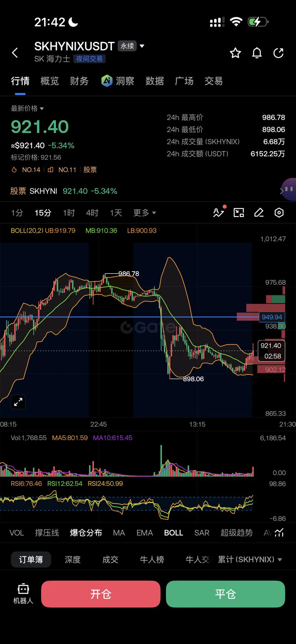Viewport: 296px width, 644px height.
Task: Select the 1天 timeframe
Action: 116,213
